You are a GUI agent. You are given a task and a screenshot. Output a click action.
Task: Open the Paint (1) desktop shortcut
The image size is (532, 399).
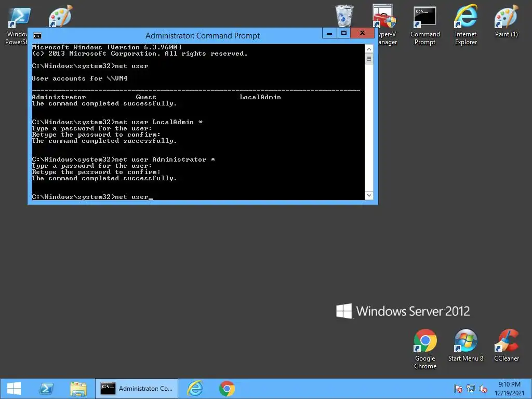[506, 22]
